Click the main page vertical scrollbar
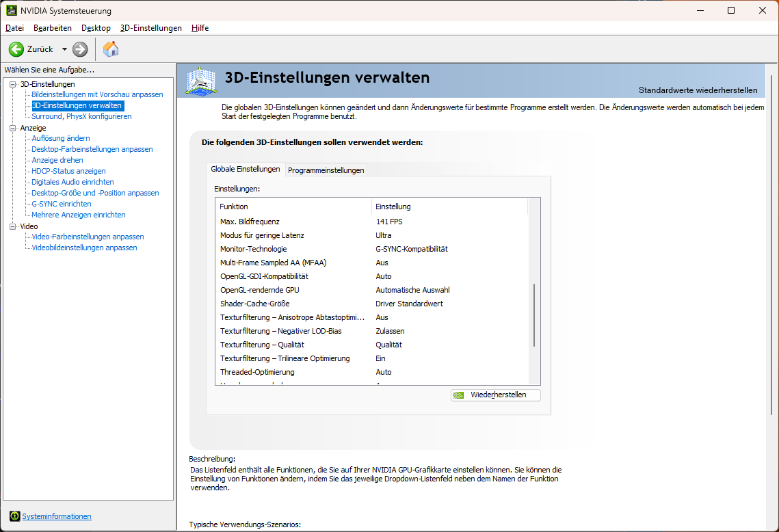779x532 pixels. tap(771, 245)
